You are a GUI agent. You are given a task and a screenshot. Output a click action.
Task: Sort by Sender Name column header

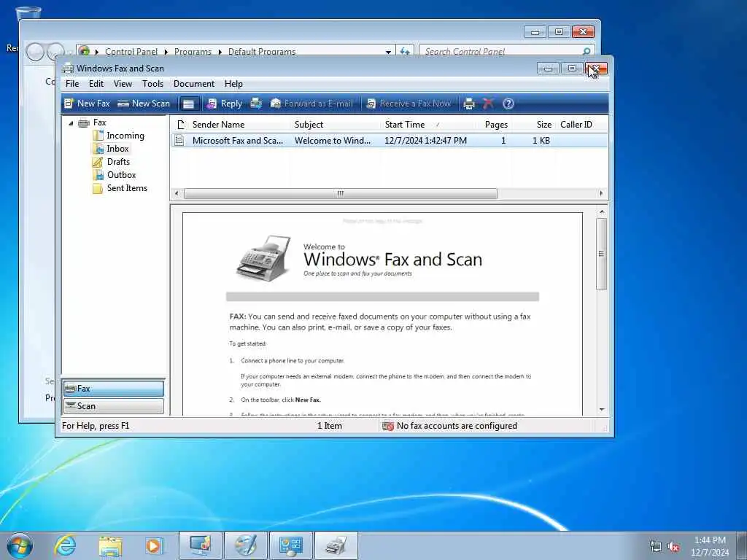point(239,125)
